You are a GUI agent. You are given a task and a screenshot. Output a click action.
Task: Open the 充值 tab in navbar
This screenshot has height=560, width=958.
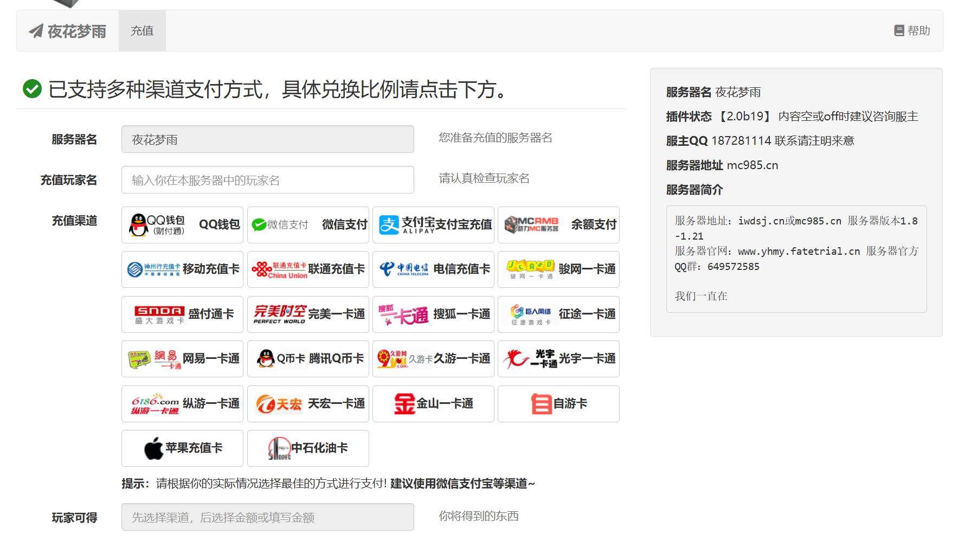(x=142, y=31)
